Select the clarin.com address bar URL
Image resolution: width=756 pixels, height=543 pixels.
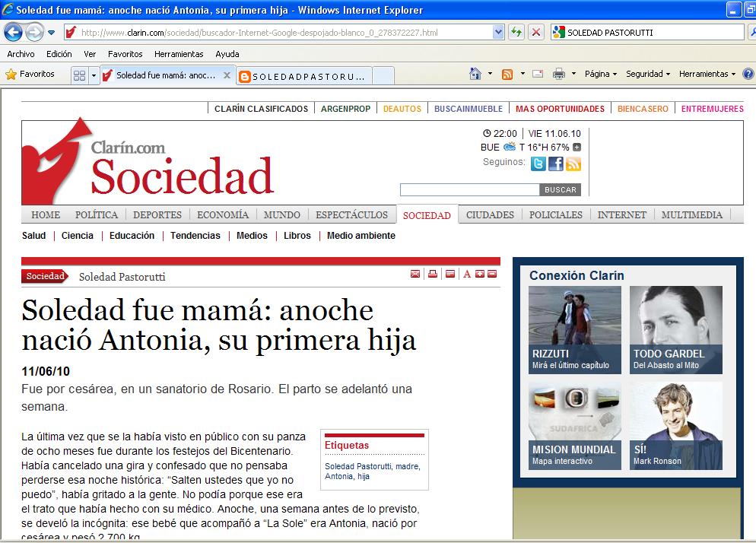[x=259, y=32]
